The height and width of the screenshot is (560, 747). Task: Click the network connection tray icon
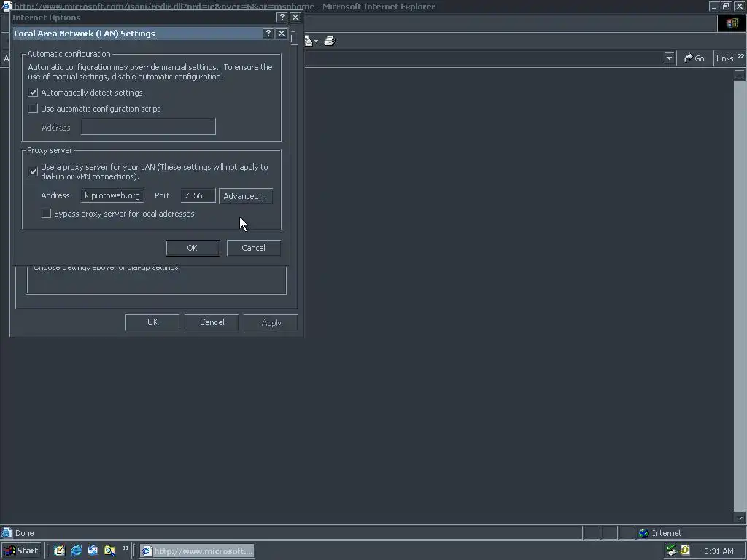coord(672,551)
